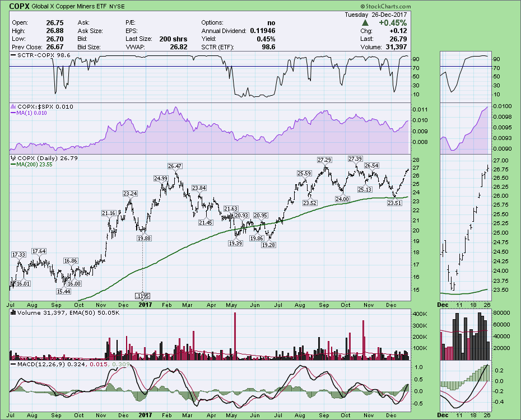
Task: Click the 25.13 price label
Action: pos(365,190)
